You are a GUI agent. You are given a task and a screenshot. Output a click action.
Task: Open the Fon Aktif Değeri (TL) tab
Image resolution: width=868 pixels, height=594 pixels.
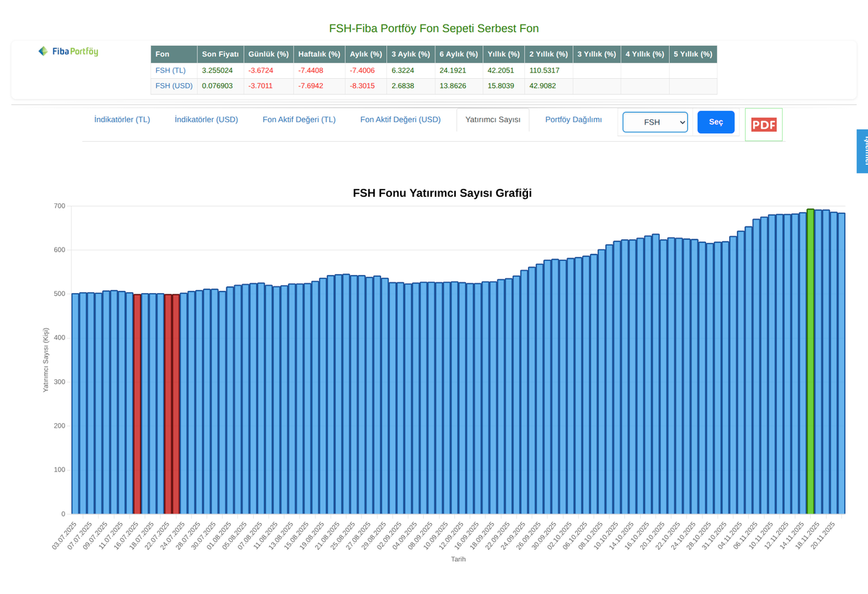tap(299, 119)
